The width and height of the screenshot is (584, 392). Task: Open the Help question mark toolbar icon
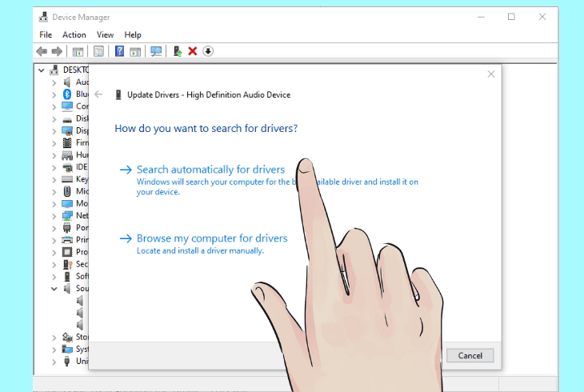coord(119,51)
